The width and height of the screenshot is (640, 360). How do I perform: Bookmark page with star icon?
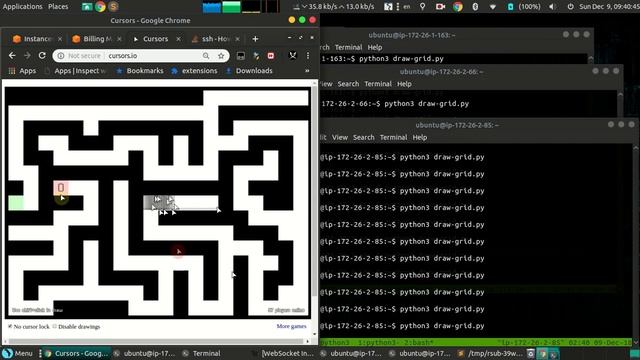[221, 56]
